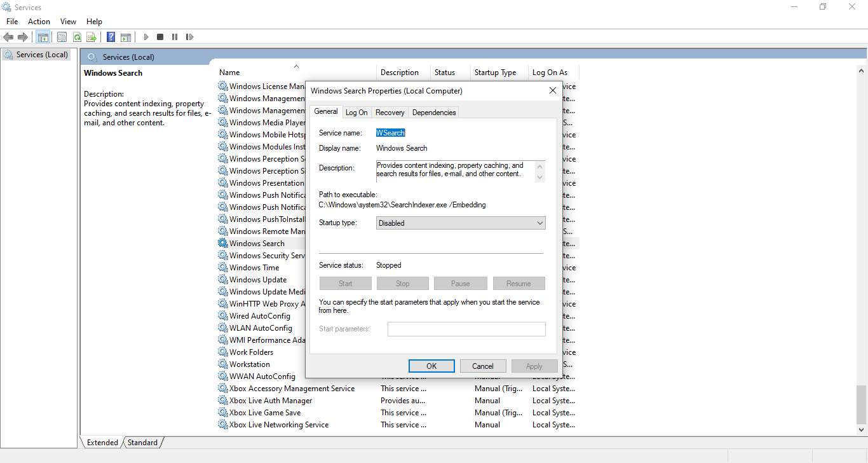Click the gear icon beside Wired AutoConfig
The width and height of the screenshot is (868, 463).
pyautogui.click(x=223, y=316)
